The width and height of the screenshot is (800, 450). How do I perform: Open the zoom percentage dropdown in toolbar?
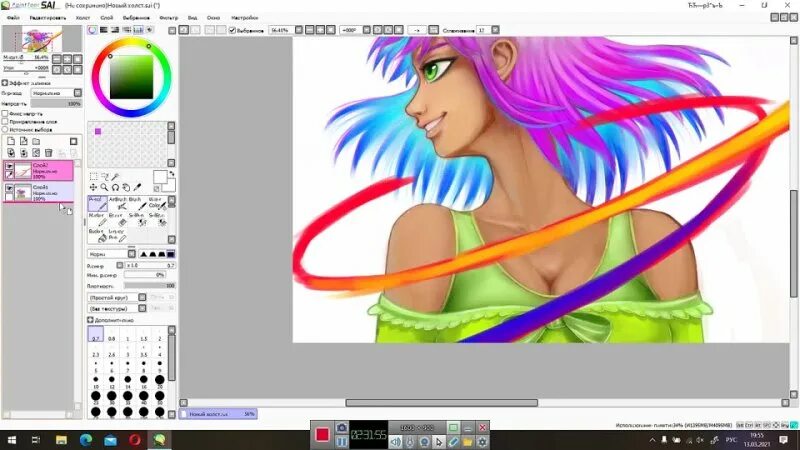point(299,30)
